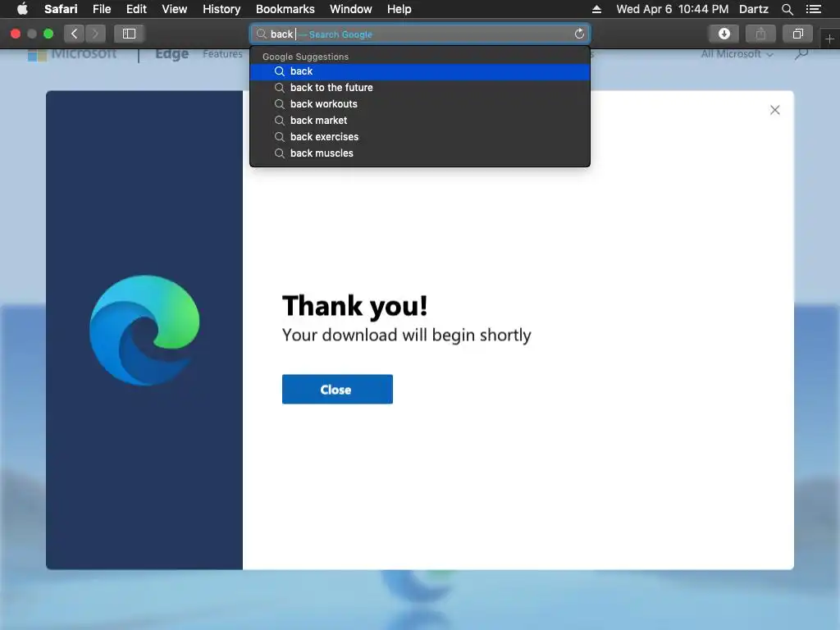Show downloads in Safari toolbar

pyautogui.click(x=724, y=34)
